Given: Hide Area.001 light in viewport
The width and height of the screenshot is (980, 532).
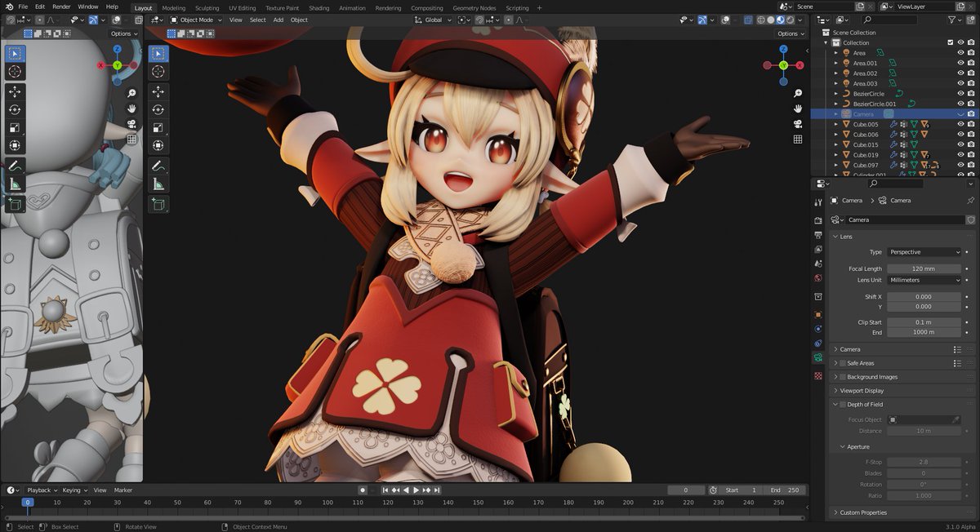Looking at the screenshot, I should [x=960, y=63].
